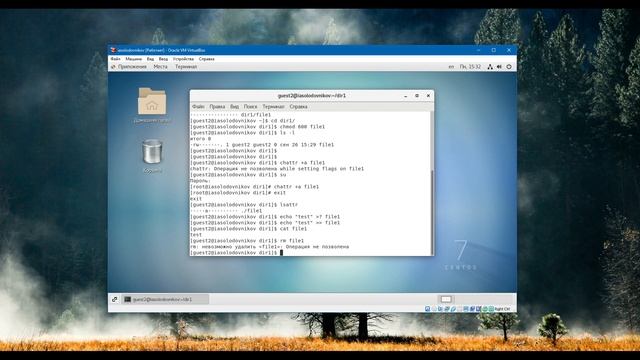Open VirtualBox Справка menu
The height and width of the screenshot is (360, 640).
point(207,59)
